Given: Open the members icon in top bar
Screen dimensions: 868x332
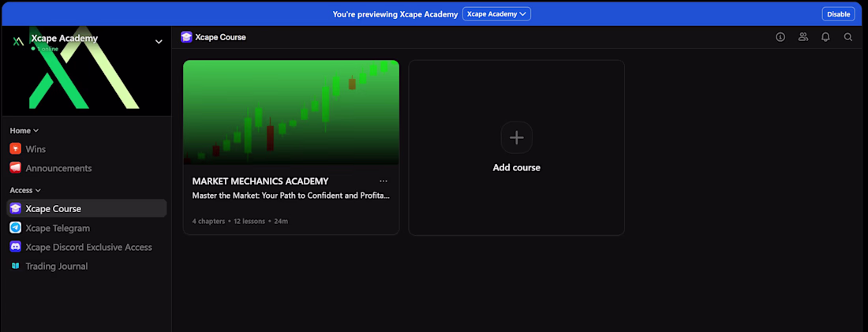Looking at the screenshot, I should 803,37.
